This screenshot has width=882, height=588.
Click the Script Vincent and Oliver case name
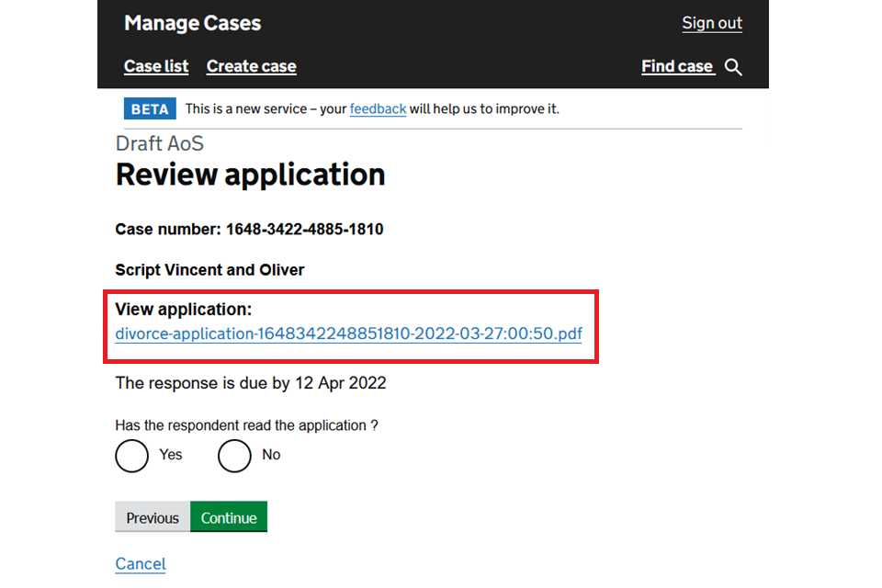click(x=209, y=270)
